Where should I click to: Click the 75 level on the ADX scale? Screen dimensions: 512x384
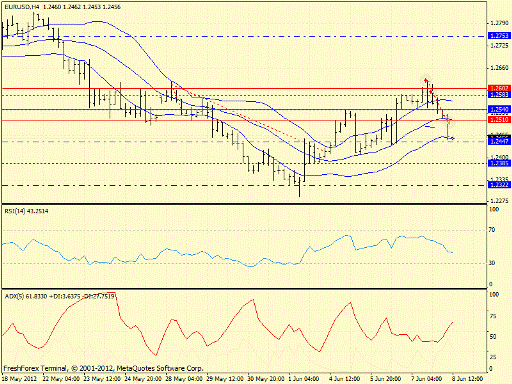[x=492, y=316]
